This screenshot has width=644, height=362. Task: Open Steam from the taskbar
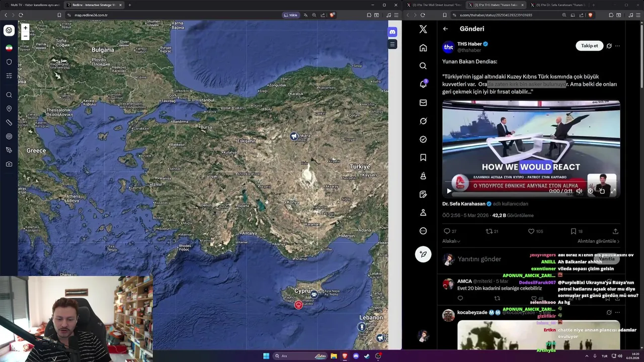(x=367, y=356)
